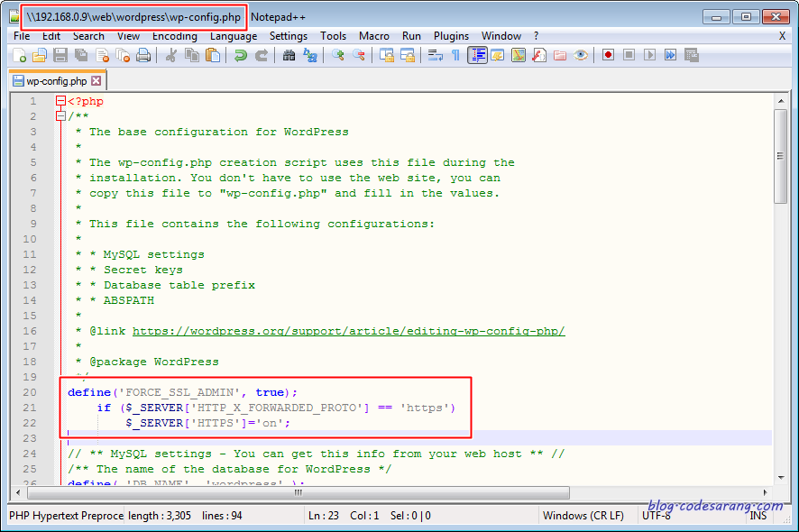Print the document with printer icon
This screenshot has height=532, width=799.
143,55
